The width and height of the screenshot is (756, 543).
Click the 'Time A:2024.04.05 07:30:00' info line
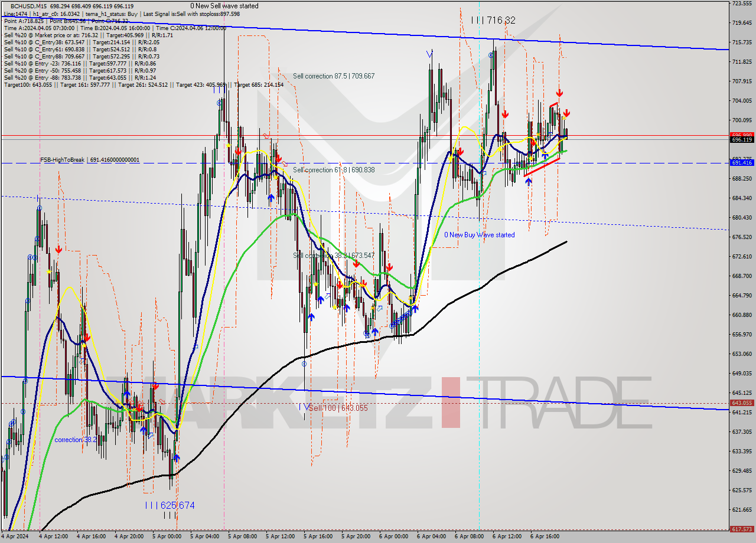[x=115, y=28]
